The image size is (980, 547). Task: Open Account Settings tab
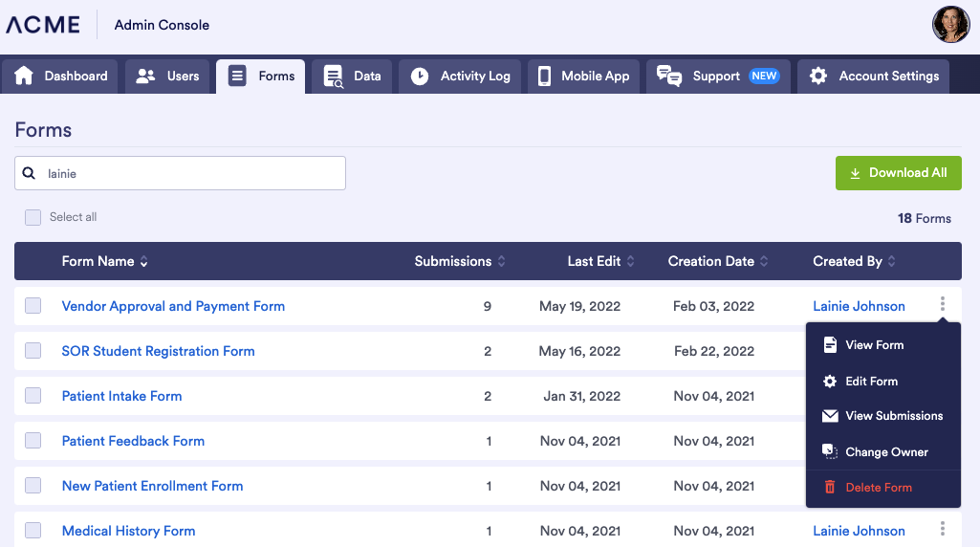(874, 77)
